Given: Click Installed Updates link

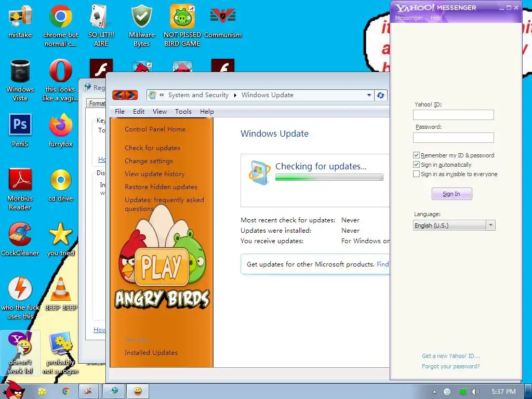Looking at the screenshot, I should (151, 353).
